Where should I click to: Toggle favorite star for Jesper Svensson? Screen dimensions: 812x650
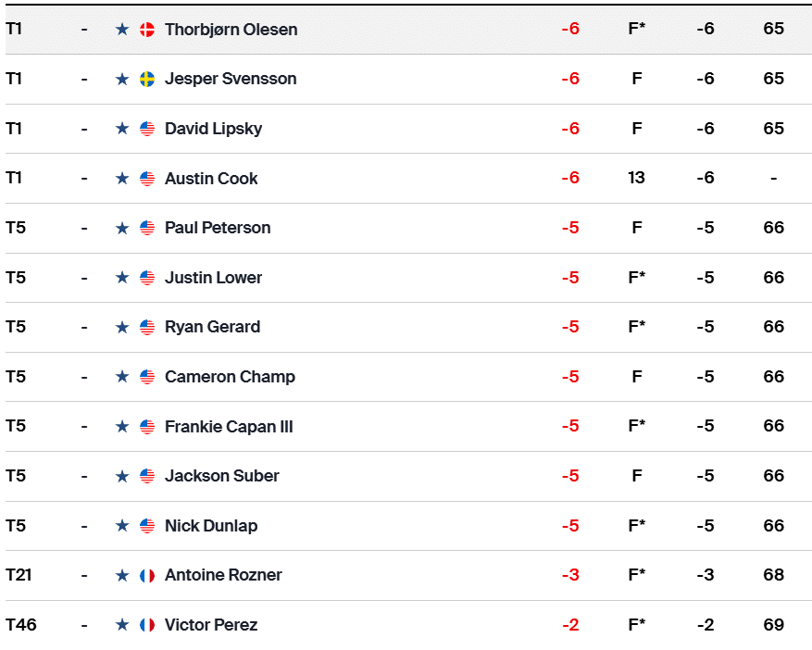pyautogui.click(x=122, y=79)
